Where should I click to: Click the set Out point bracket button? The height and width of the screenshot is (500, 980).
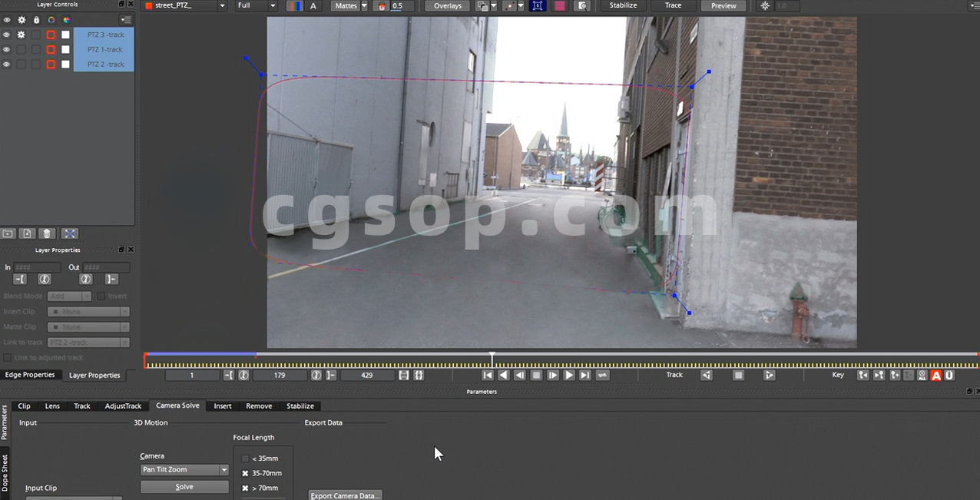click(331, 375)
